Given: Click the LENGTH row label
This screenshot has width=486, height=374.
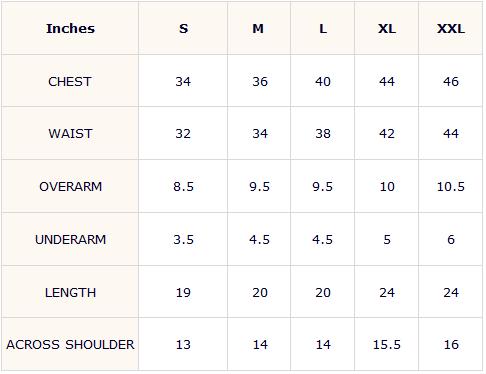Looking at the screenshot, I should [x=70, y=293].
